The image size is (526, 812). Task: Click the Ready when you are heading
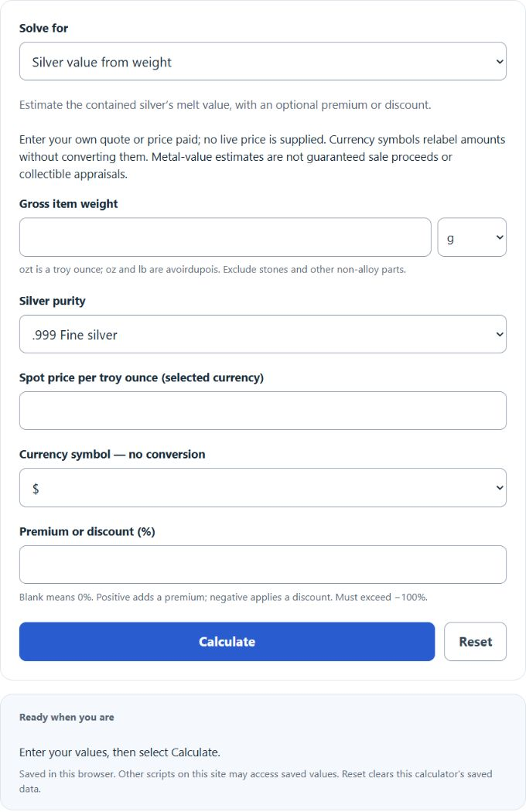pos(67,717)
